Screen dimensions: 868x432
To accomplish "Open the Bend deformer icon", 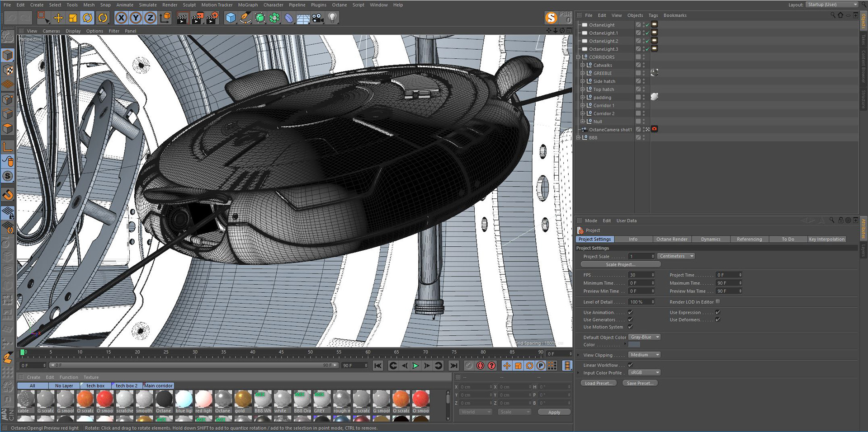I will click(289, 18).
